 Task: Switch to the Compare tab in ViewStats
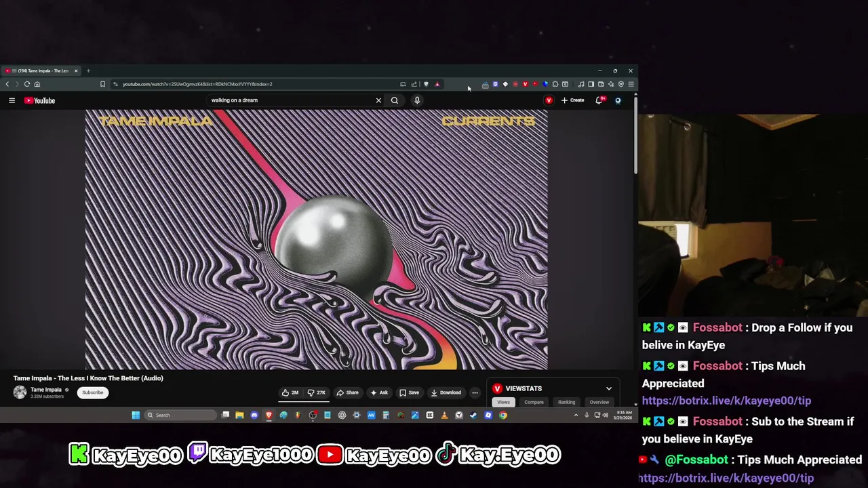[x=534, y=402]
